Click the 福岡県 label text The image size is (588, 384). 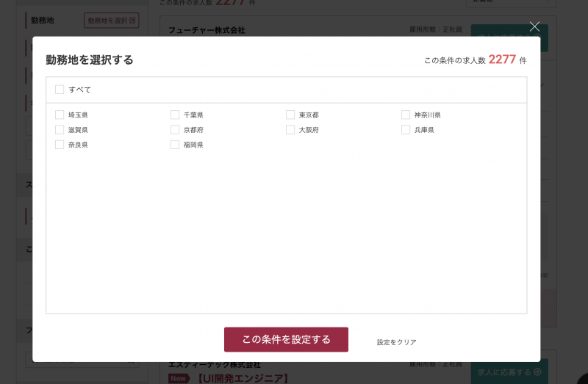(x=193, y=145)
